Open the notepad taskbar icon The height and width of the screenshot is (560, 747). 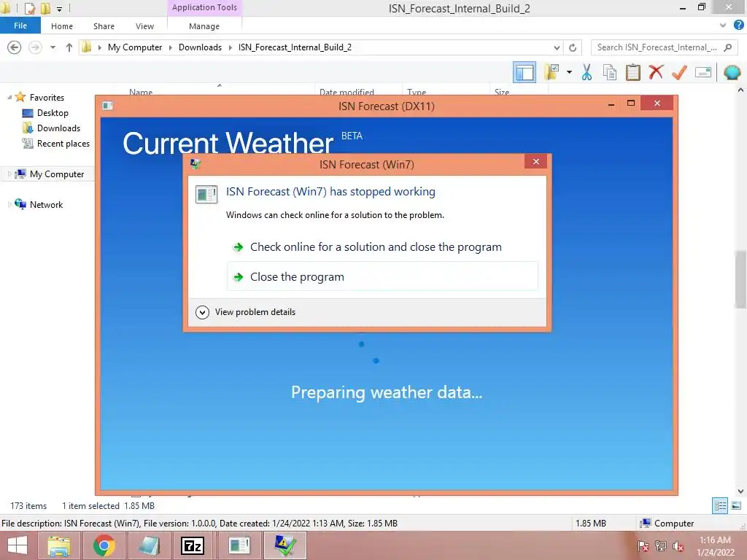148,545
